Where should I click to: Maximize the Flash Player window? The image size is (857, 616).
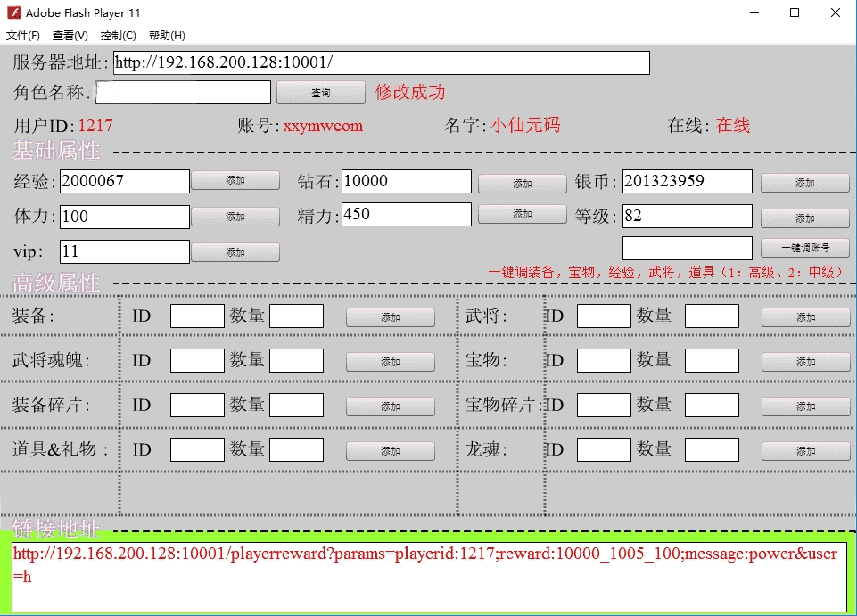(794, 13)
